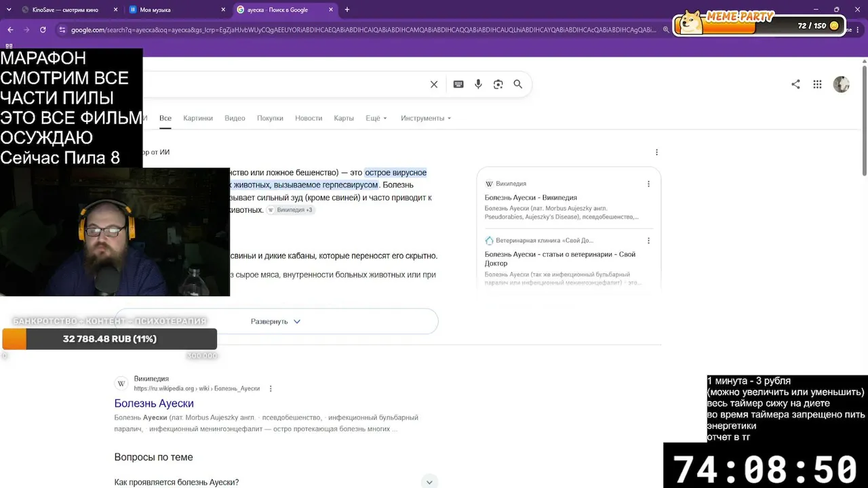Switch to Карты results
The height and width of the screenshot is (488, 868).
coord(344,118)
